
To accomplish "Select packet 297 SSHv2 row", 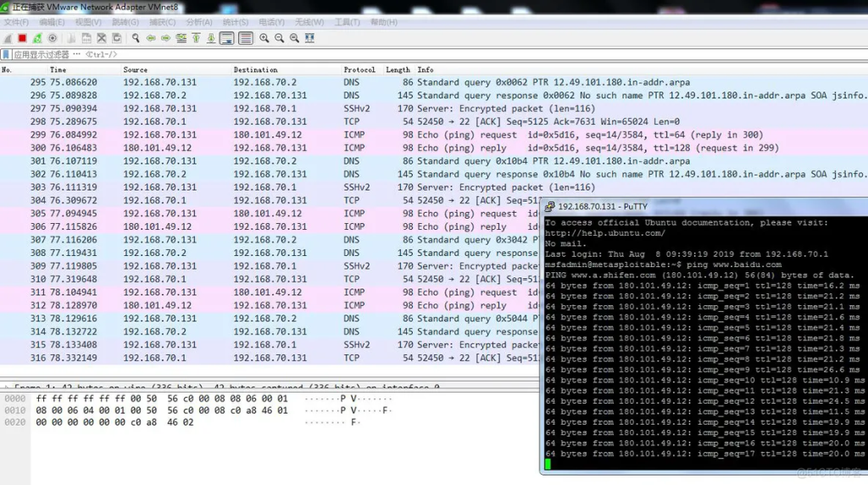I will pos(434,109).
